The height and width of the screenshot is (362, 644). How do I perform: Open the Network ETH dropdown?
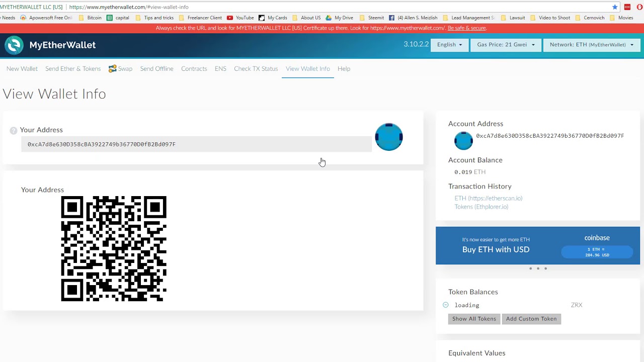click(591, 45)
